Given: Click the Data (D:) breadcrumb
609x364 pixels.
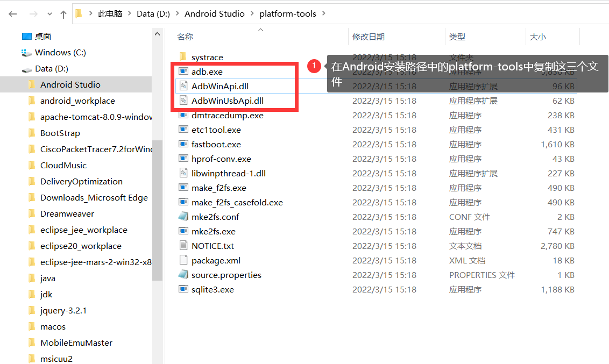Looking at the screenshot, I should tap(153, 14).
